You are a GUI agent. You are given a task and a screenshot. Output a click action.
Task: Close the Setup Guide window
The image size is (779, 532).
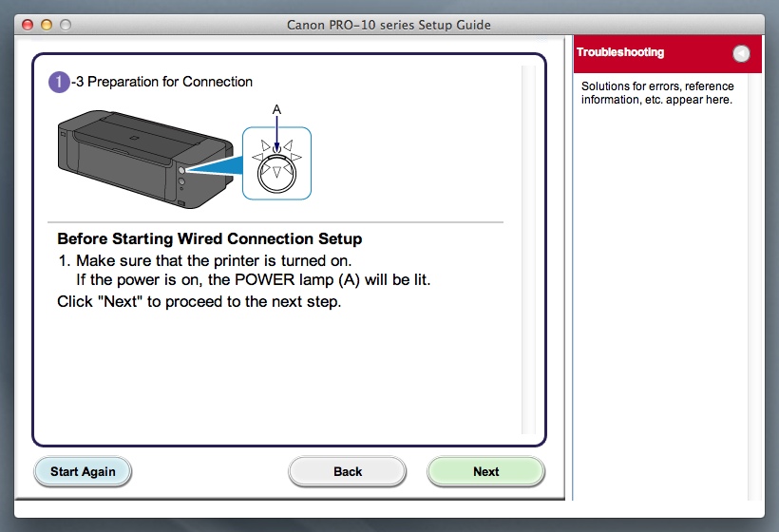[x=27, y=24]
